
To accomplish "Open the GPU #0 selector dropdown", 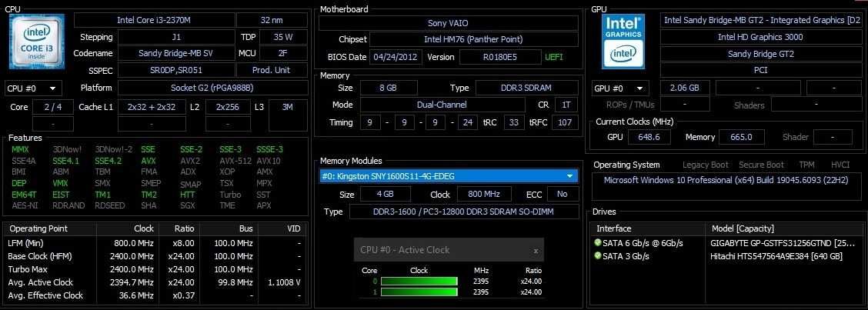I will coord(620,88).
